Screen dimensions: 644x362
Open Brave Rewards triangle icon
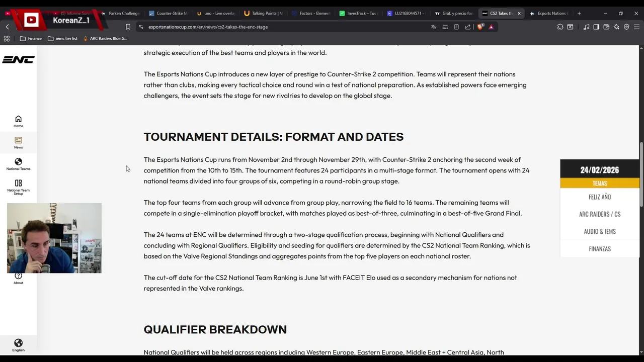(x=491, y=27)
